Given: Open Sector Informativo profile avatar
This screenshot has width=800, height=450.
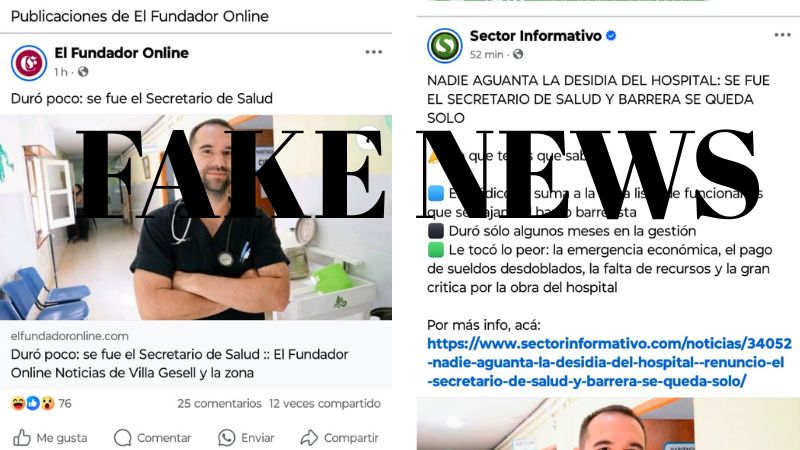Looking at the screenshot, I should (445, 46).
